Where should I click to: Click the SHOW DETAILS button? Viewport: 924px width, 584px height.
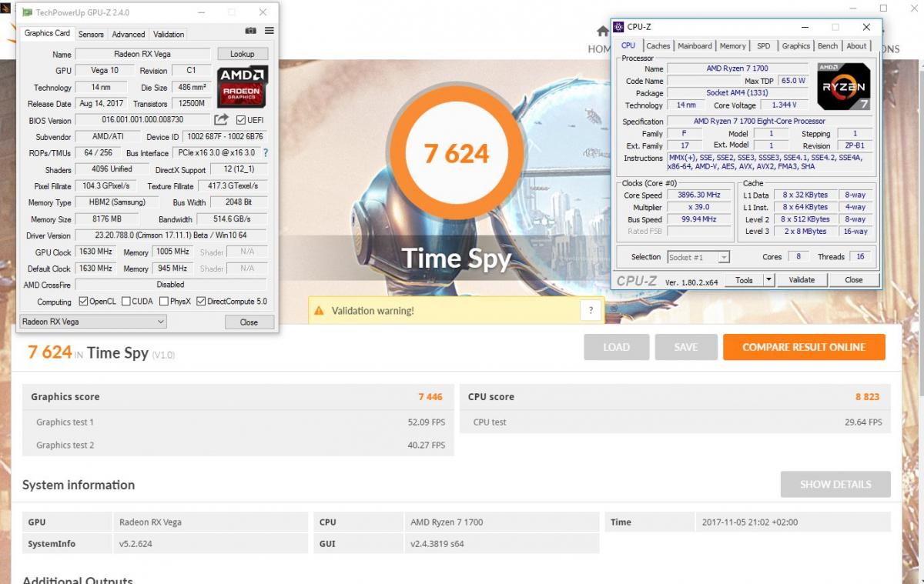click(835, 485)
